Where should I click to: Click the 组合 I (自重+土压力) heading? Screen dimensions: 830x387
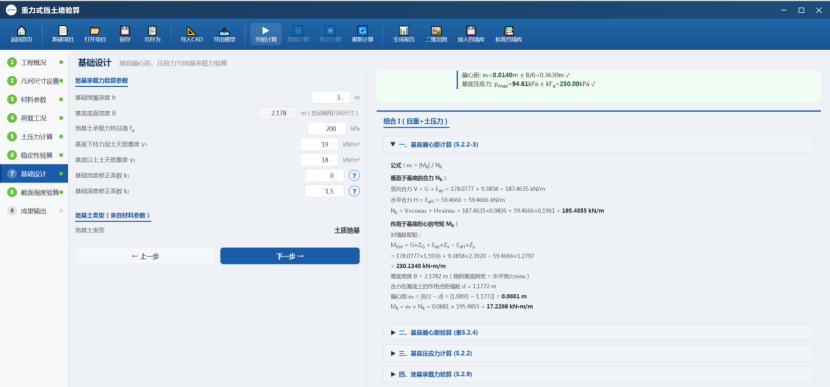point(416,122)
